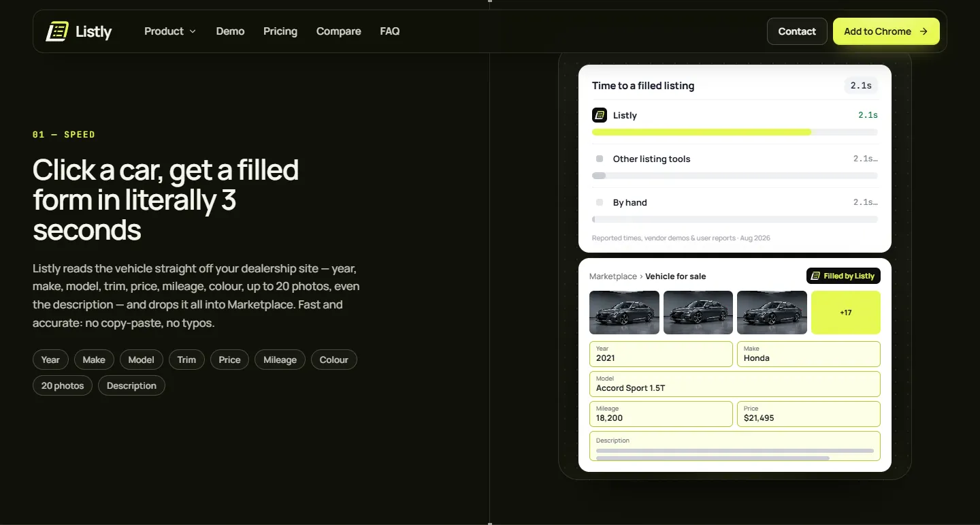Open the Compare nav link
The height and width of the screenshot is (525, 980).
[339, 31]
